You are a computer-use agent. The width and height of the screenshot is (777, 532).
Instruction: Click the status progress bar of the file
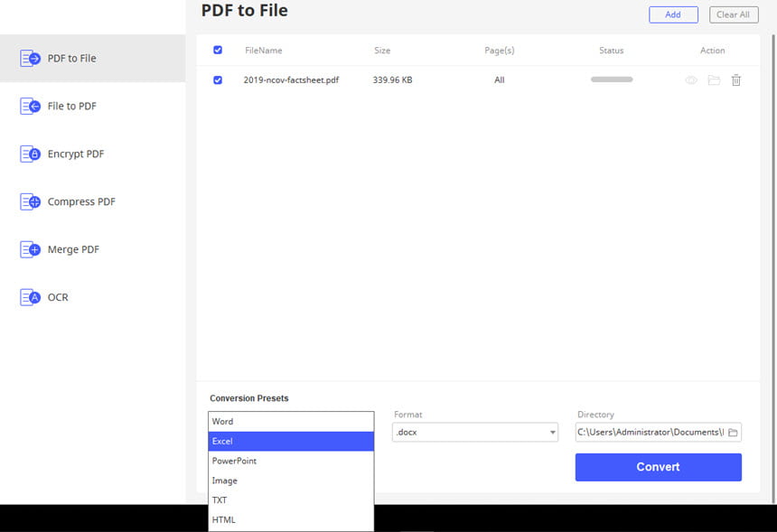(x=612, y=79)
